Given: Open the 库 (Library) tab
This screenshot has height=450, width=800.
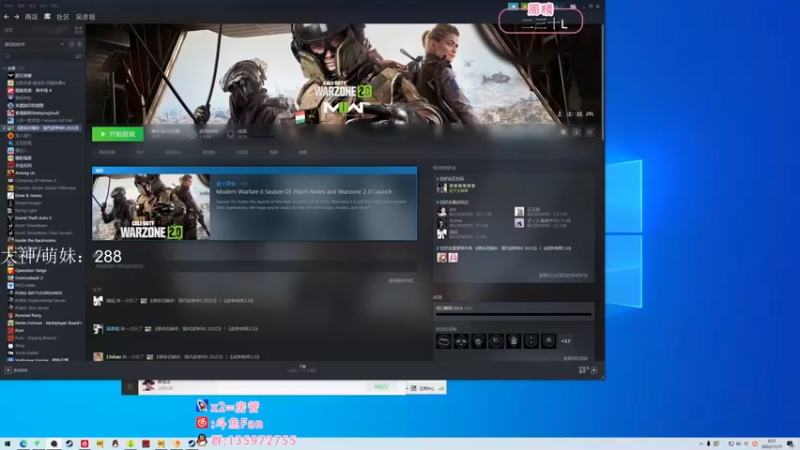Looking at the screenshot, I should pos(47,17).
